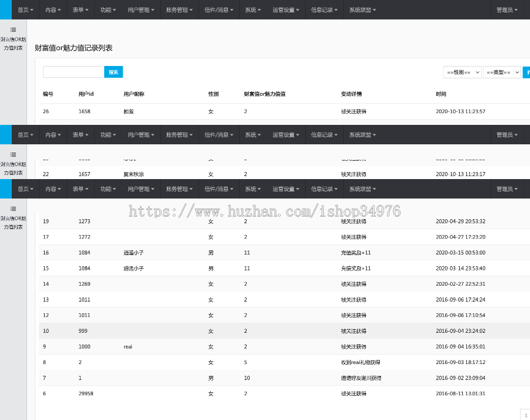The image size is (530, 420).
Task: Click the timestamp 2020-10-13 11:23:57
Action: [x=461, y=111]
